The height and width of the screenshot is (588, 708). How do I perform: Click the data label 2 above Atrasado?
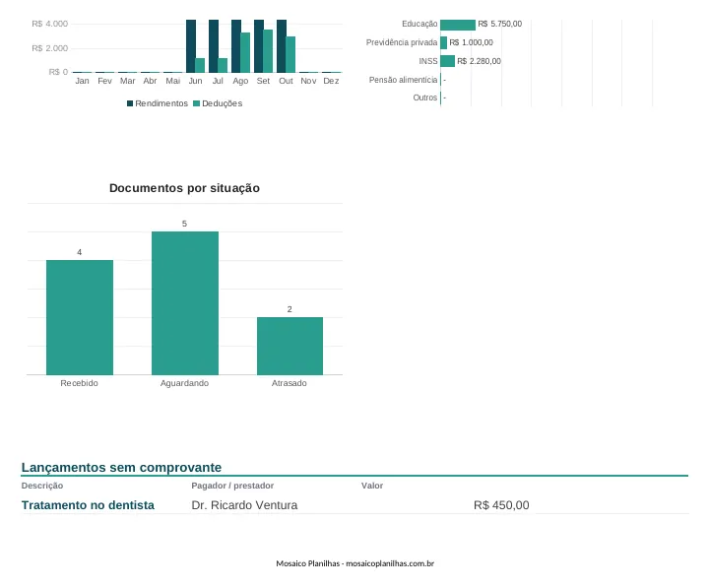coord(290,309)
